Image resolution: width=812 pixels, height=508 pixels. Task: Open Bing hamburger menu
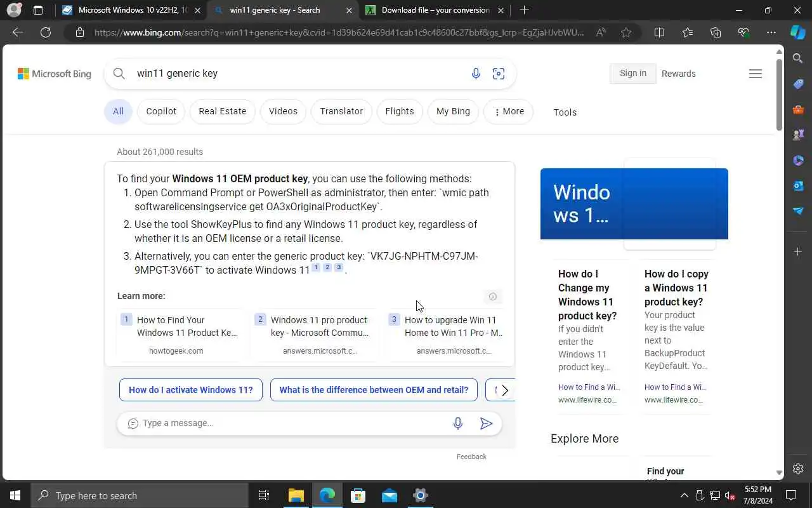pyautogui.click(x=755, y=74)
